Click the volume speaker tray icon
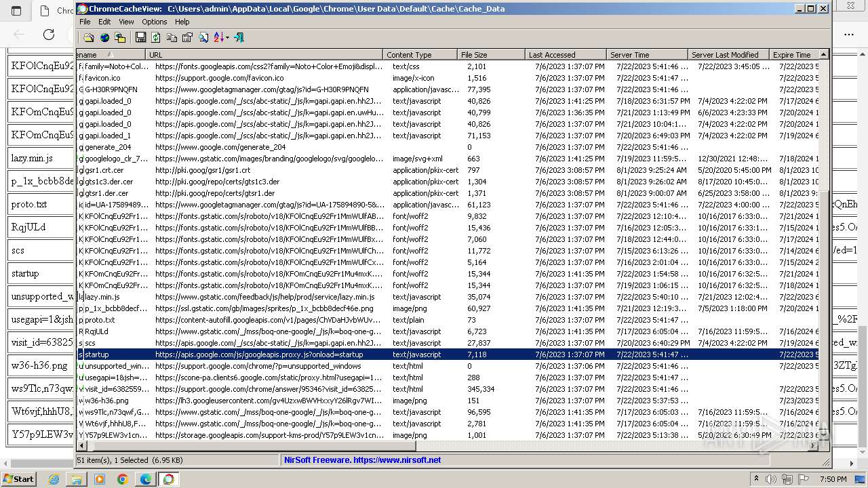Viewport: 868px width, 488px height. click(x=772, y=479)
